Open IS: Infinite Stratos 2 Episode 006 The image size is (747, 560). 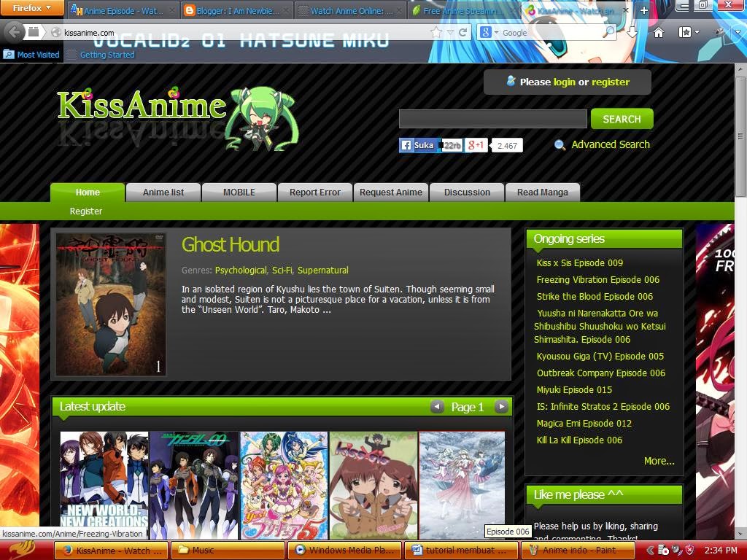[x=603, y=407]
